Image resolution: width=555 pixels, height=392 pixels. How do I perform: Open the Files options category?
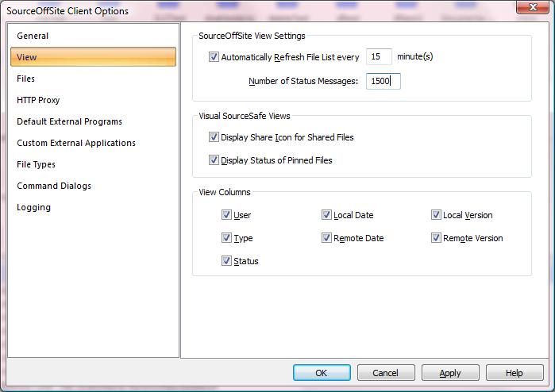(x=26, y=79)
